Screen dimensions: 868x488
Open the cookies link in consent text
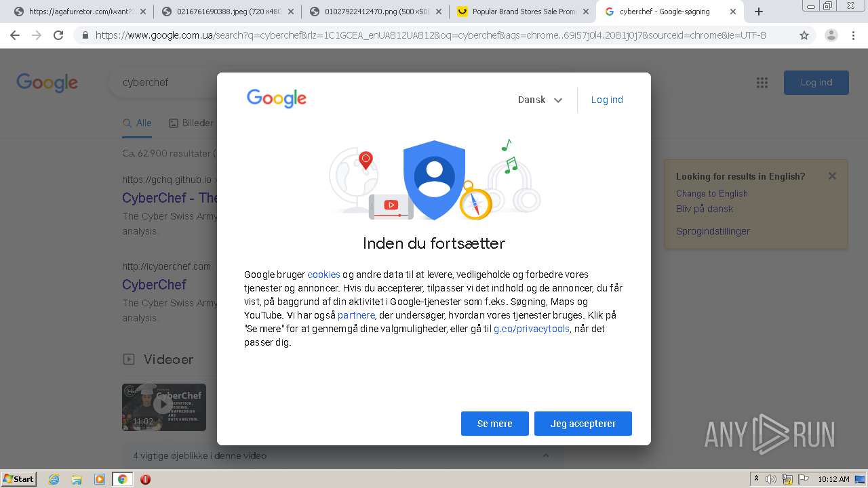(x=323, y=274)
